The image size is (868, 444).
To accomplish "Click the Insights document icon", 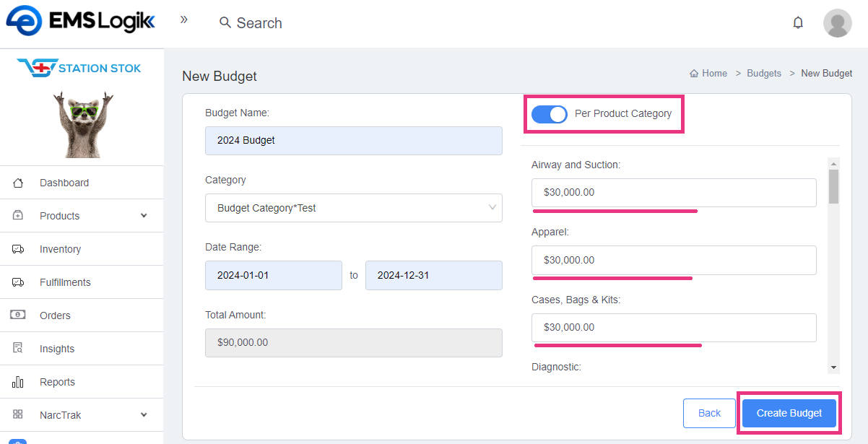I will coord(19,349).
